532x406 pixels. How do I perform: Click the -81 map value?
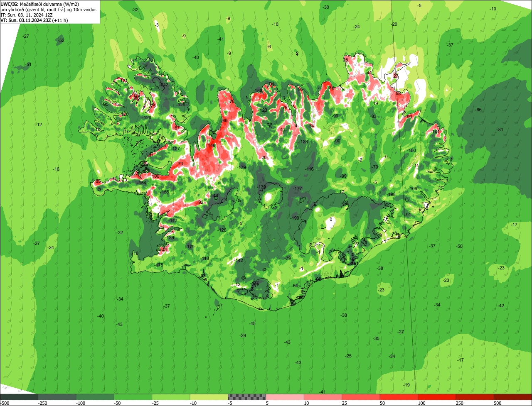click(500, 130)
